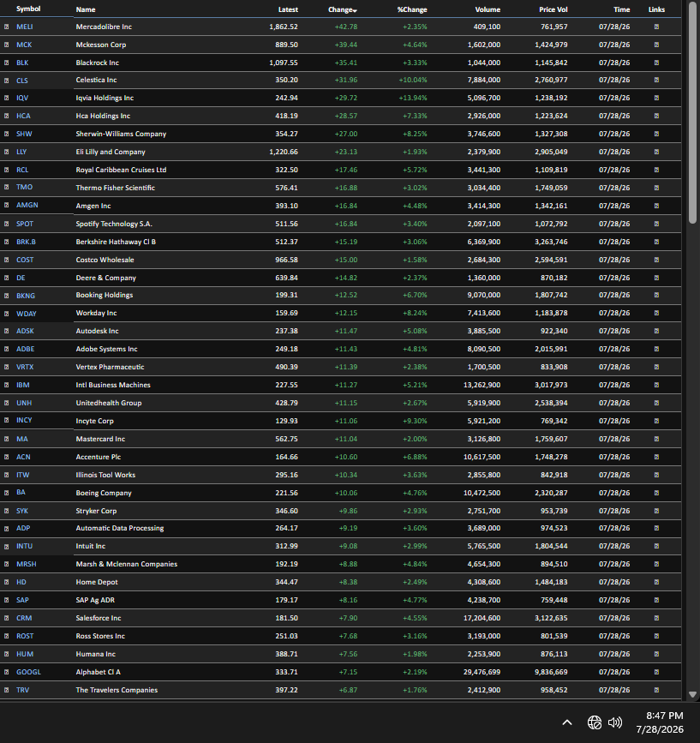The image size is (700, 743).
Task: Open the Links icon for Booking Holdings
Action: tap(656, 295)
